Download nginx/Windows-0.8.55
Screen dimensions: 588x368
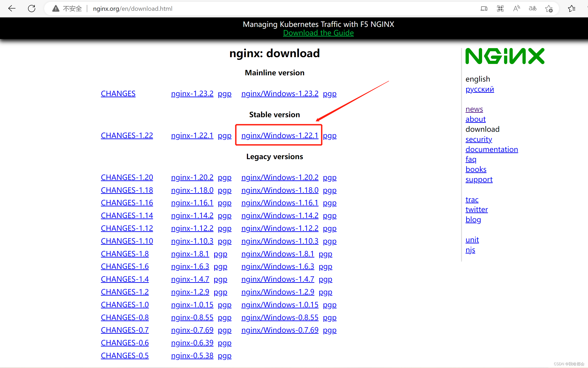click(x=280, y=317)
